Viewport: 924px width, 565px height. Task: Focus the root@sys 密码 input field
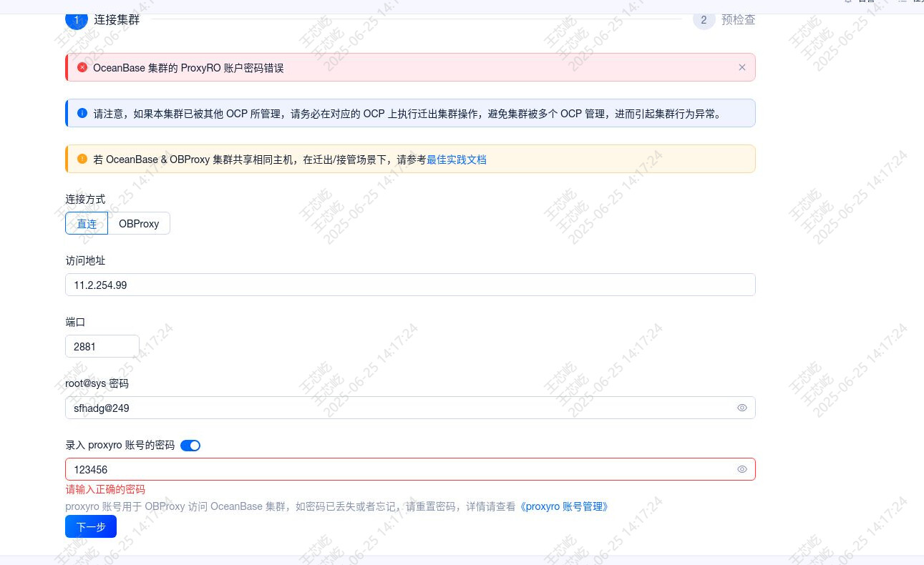tap(410, 408)
